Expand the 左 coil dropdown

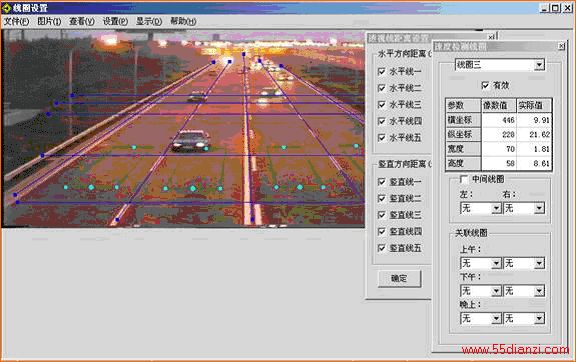pyautogui.click(x=496, y=208)
